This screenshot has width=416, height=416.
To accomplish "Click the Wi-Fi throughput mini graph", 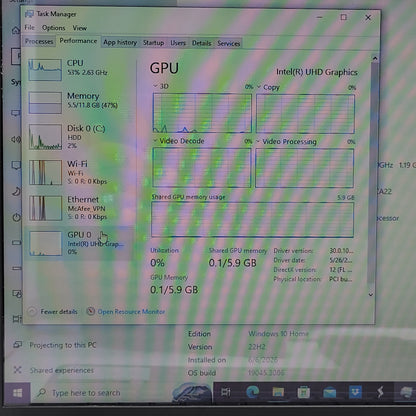I will [45, 172].
